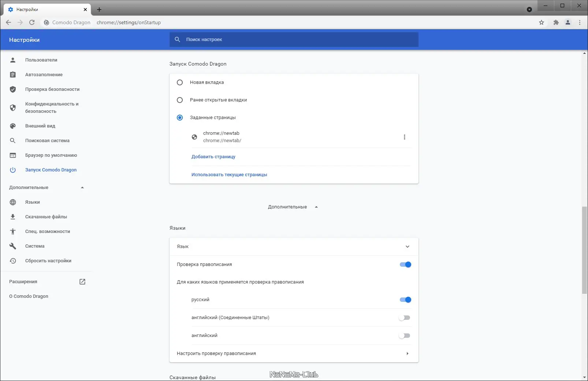Screen dimensions: 588x381
Task: Collapse the Дополнительные section in sidebar
Action: pos(82,188)
